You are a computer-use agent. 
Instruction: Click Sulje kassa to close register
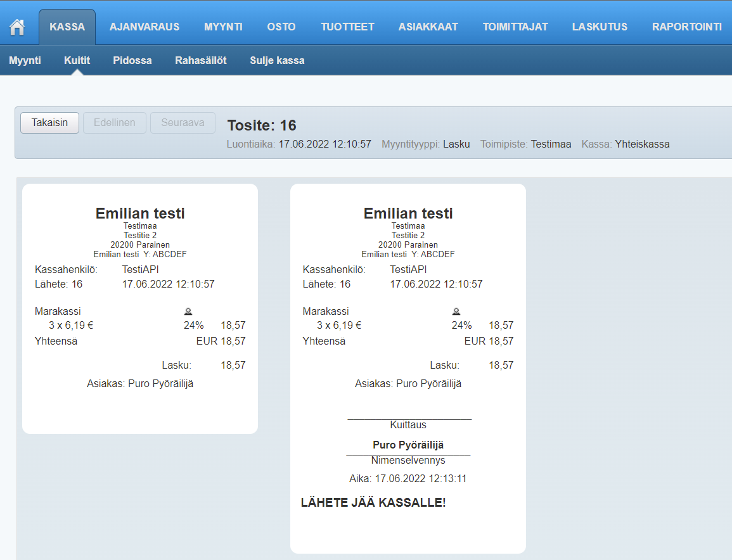[277, 61]
